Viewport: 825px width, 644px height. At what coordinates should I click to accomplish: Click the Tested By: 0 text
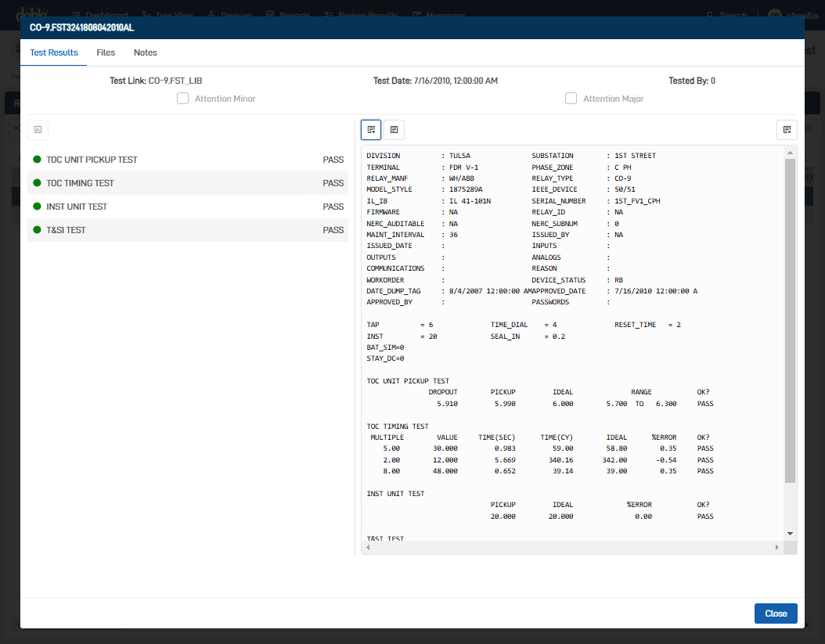click(692, 81)
